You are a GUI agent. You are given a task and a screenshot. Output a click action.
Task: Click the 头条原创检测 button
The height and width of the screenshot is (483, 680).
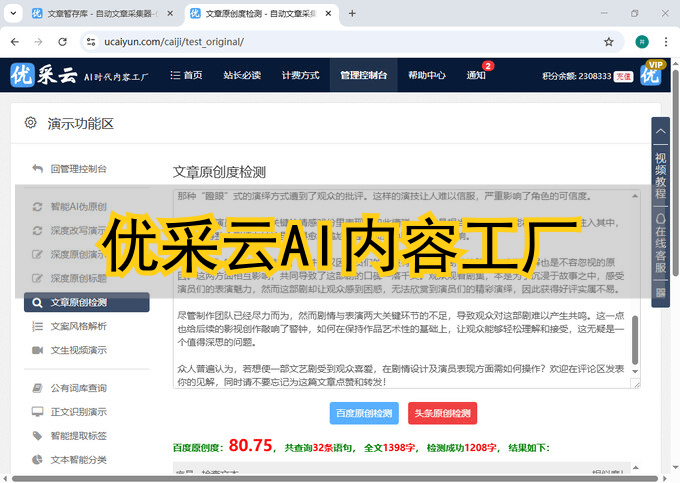coord(442,413)
